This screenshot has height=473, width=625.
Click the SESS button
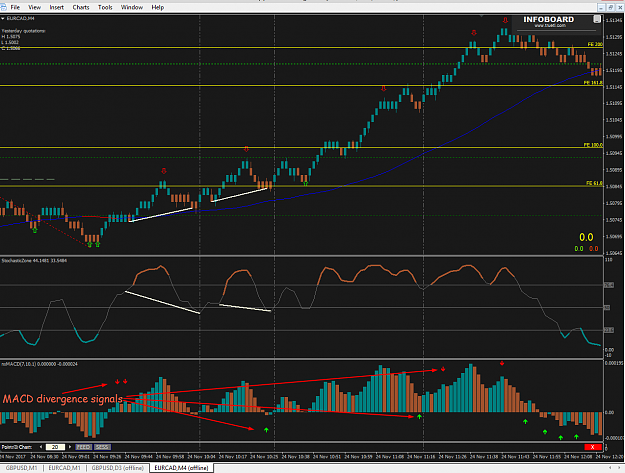[x=102, y=447]
